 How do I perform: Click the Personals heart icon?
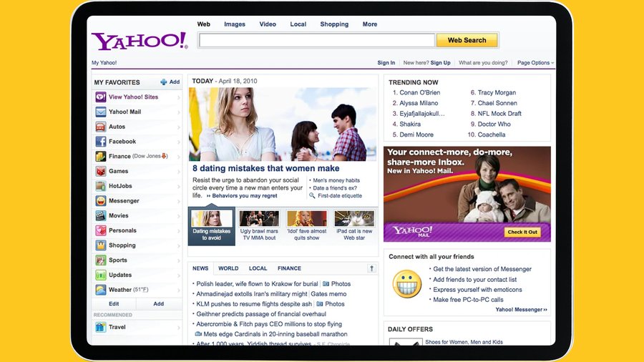101,230
